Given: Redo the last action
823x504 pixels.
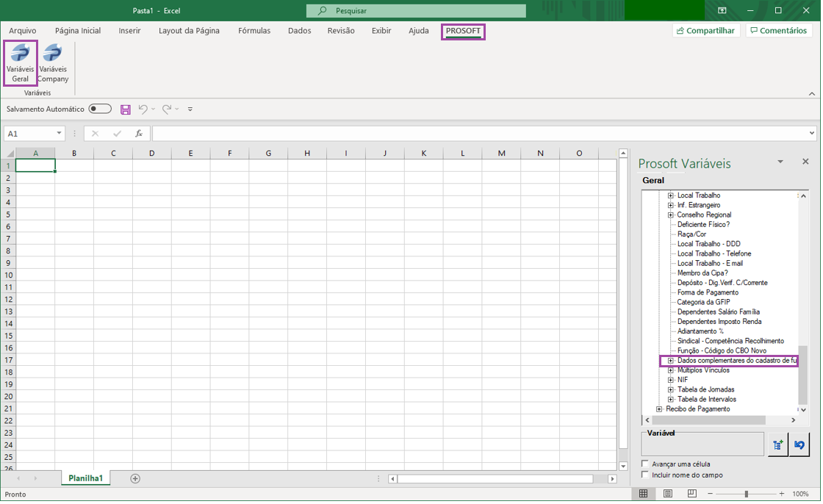Looking at the screenshot, I should pyautogui.click(x=166, y=109).
